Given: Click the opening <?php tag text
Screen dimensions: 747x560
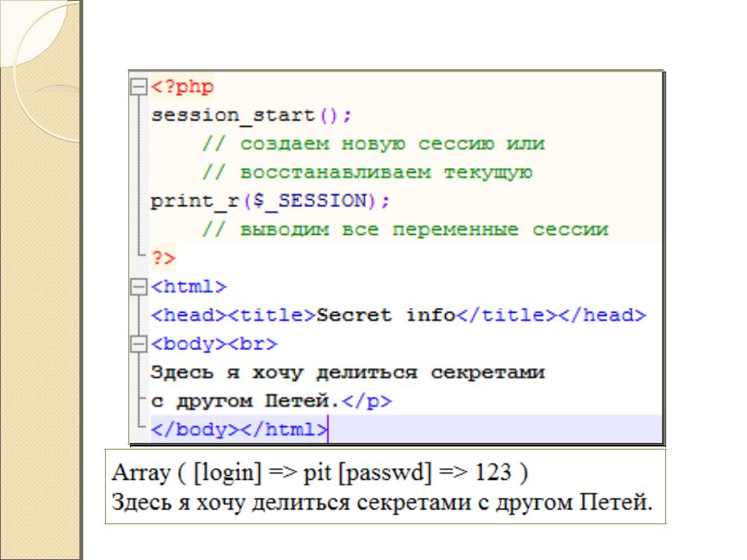Looking at the screenshot, I should [182, 87].
